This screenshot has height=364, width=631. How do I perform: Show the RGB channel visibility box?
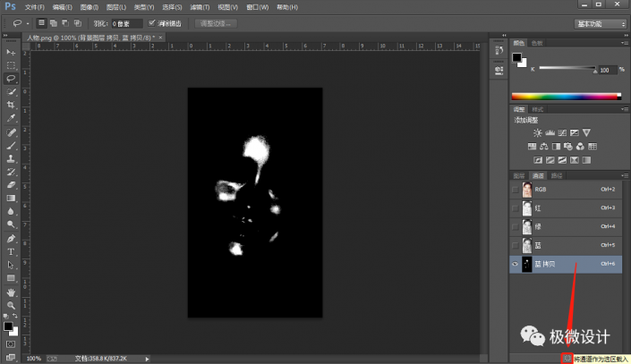[x=515, y=190]
